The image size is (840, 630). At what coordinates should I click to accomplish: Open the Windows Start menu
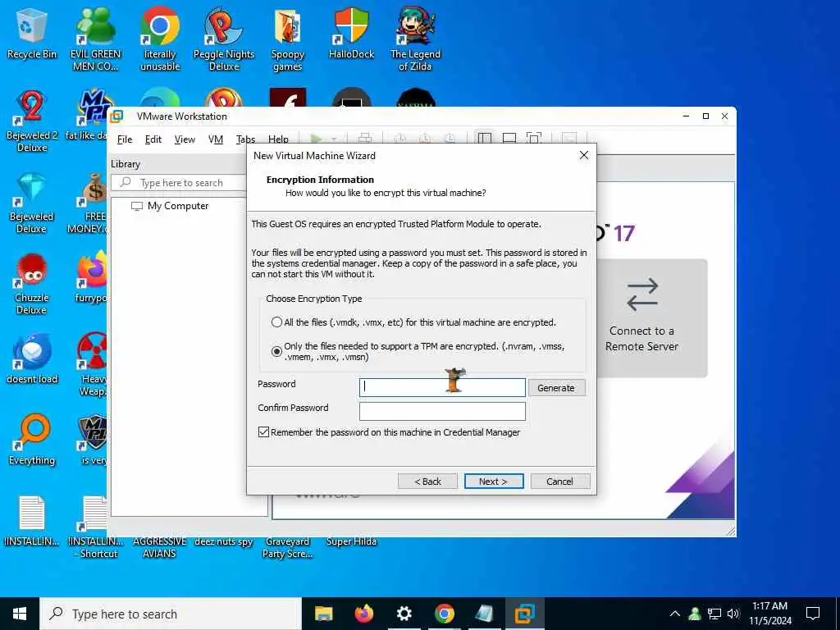click(x=20, y=614)
